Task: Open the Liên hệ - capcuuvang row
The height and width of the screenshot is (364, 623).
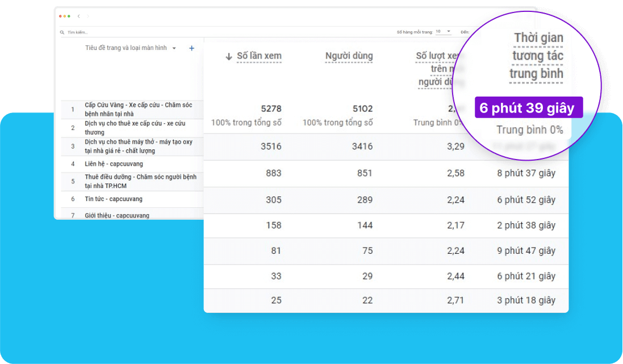Action: 132,164
